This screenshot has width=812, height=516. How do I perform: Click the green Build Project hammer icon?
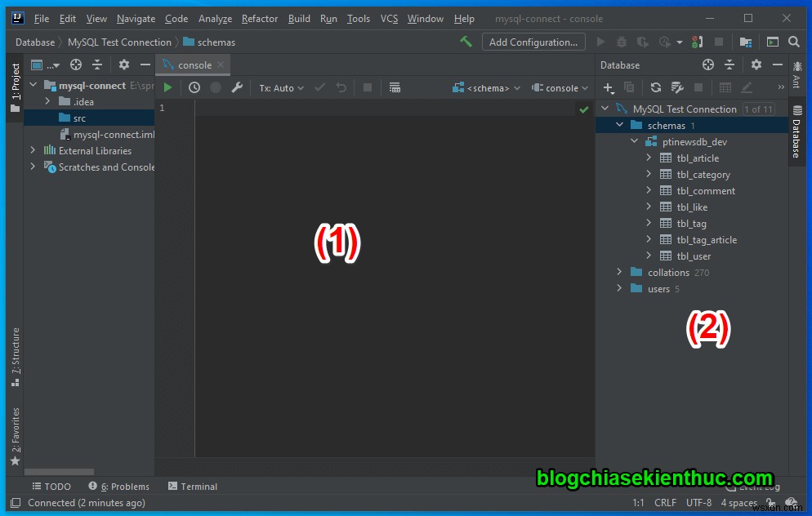click(x=466, y=42)
